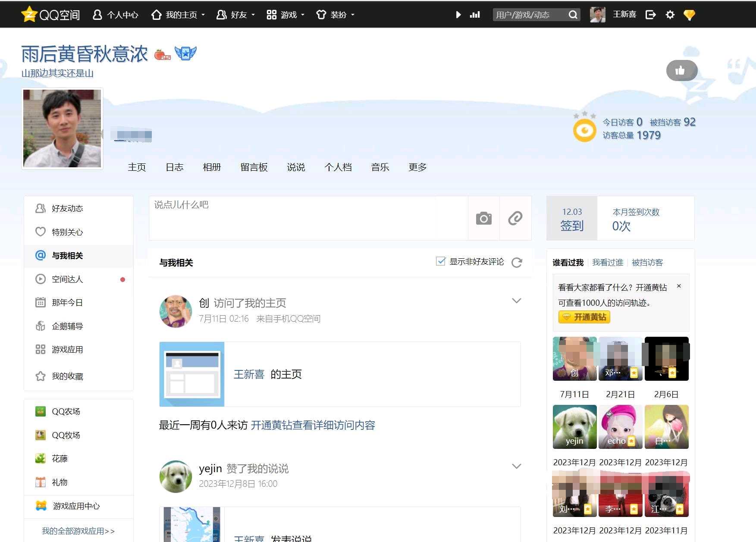Click into the 说点儿什么吧 text box
Viewport: 756px width, 542px height.
308,218
